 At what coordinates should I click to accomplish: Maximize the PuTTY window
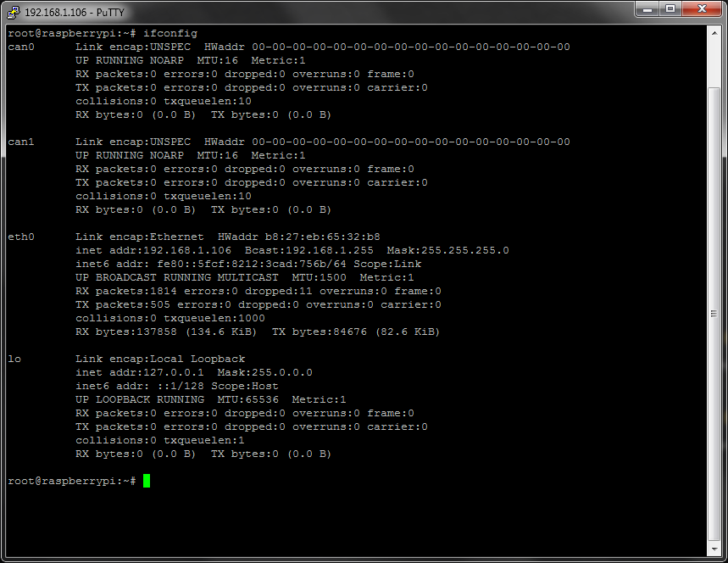(670, 9)
